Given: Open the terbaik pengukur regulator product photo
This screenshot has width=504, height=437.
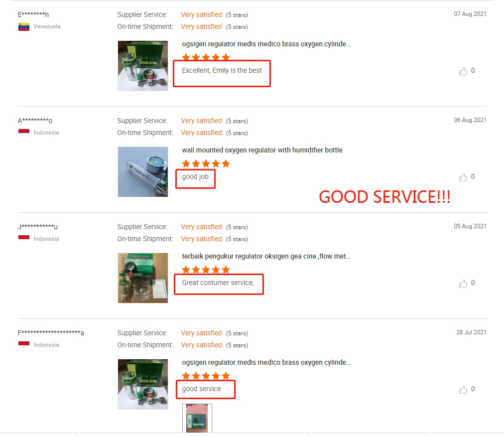Looking at the screenshot, I should [143, 278].
